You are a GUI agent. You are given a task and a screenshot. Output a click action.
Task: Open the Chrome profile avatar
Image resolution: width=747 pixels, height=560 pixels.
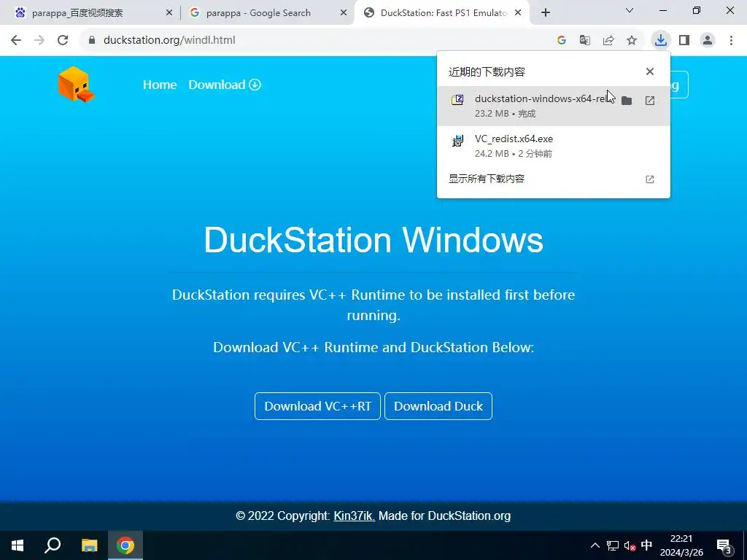(x=708, y=41)
